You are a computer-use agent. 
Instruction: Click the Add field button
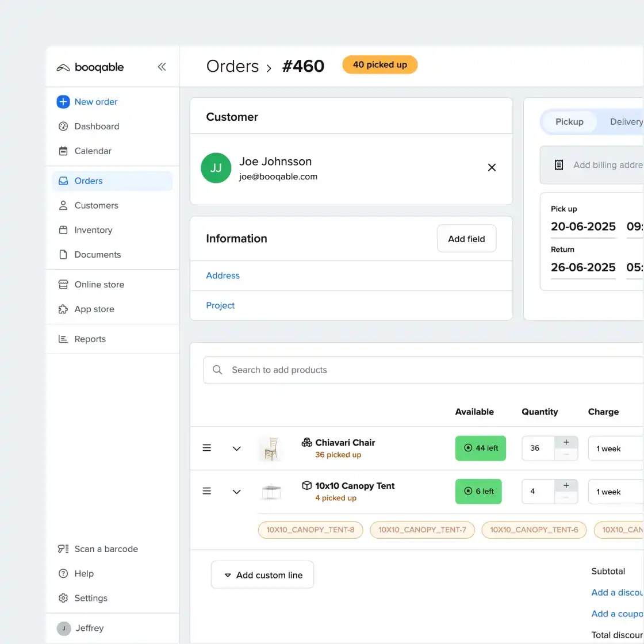tap(466, 238)
